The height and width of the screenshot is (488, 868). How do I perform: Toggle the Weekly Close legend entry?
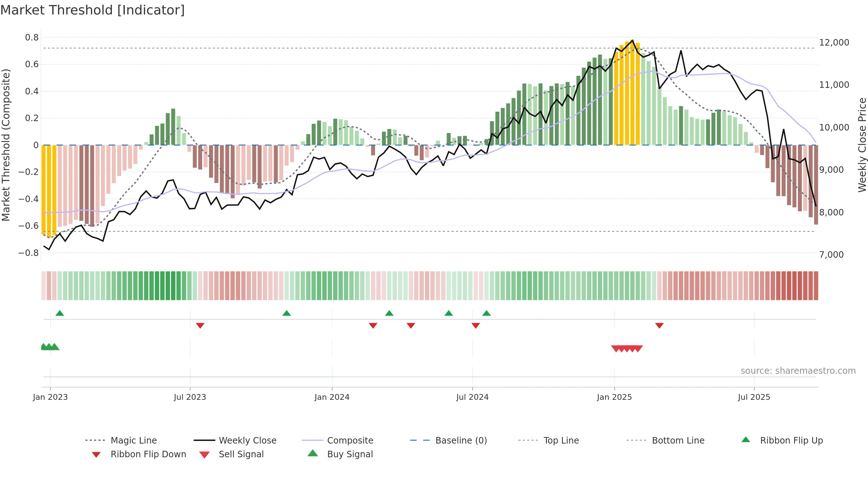click(235, 440)
